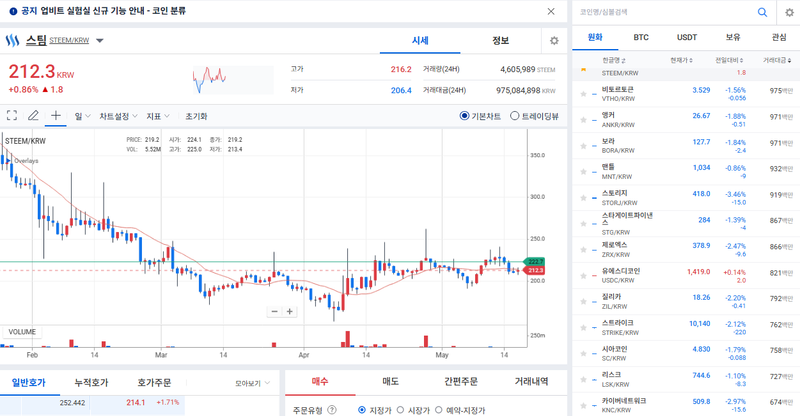Viewport: 800px width, 416px height.
Task: Click the magnifier search icon
Action: tap(762, 12)
